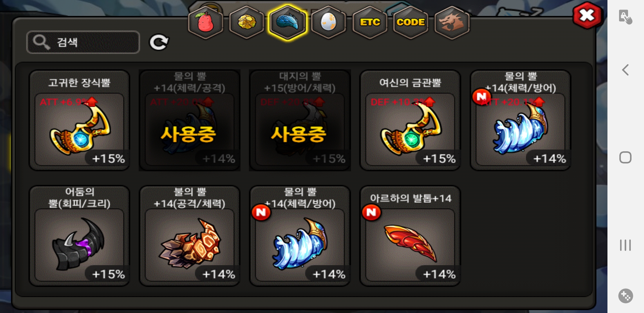Select in-use 물의 뿔 +14(체력/공격) item
Image resolution: width=644 pixels, height=313 pixels.
190,120
